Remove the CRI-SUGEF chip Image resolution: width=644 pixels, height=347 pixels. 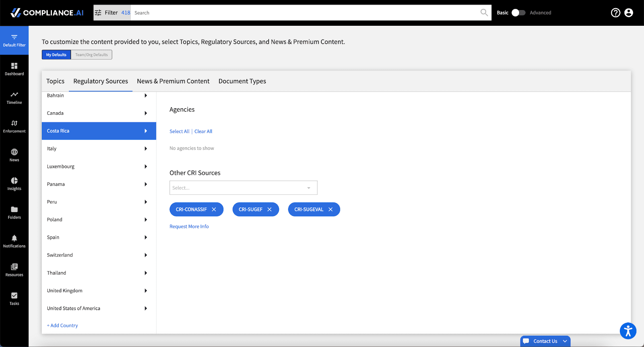[x=269, y=209]
